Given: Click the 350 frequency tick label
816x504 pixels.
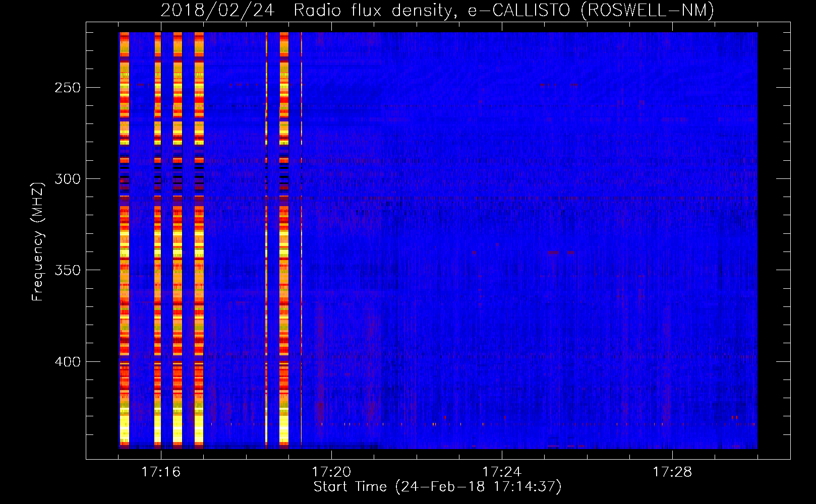Looking at the screenshot, I should [68, 270].
